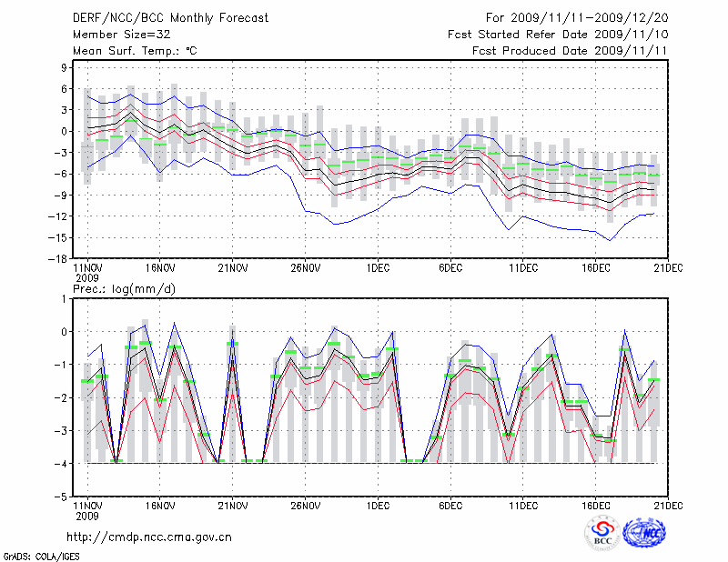
Task: Click 11NOV on the temperature chart axis
Action: 87,268
